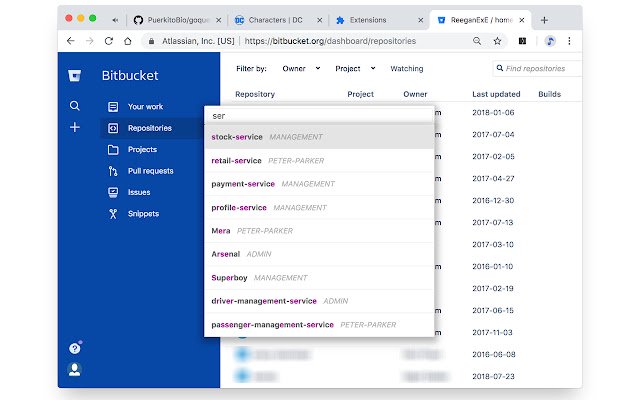Open the help question mark icon
The width and height of the screenshot is (640, 400).
pyautogui.click(x=75, y=348)
